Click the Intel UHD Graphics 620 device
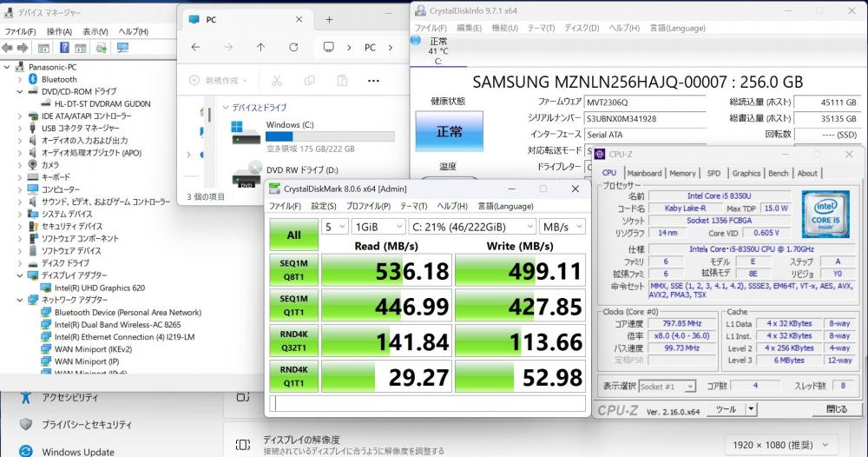This screenshot has height=457, width=868. pos(99,288)
